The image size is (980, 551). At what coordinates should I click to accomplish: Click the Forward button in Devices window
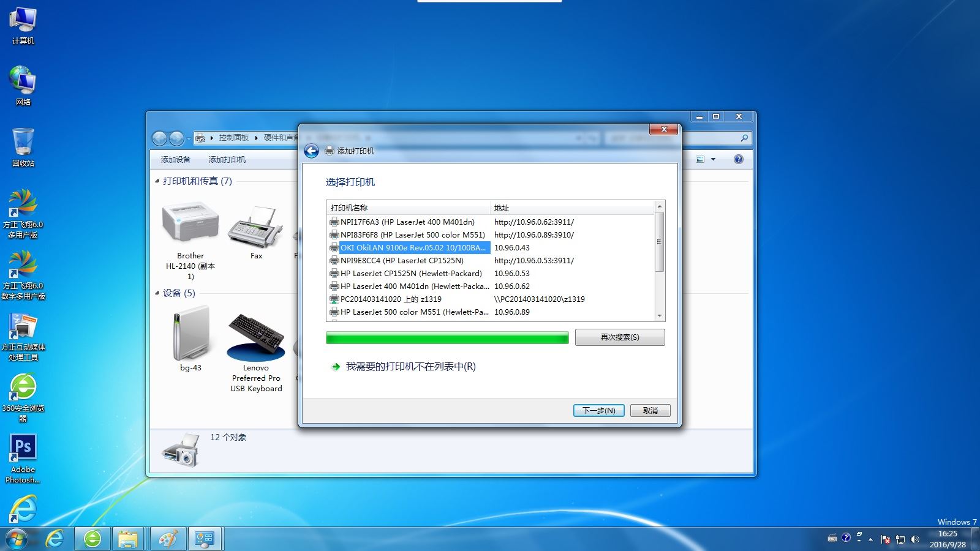tap(176, 138)
